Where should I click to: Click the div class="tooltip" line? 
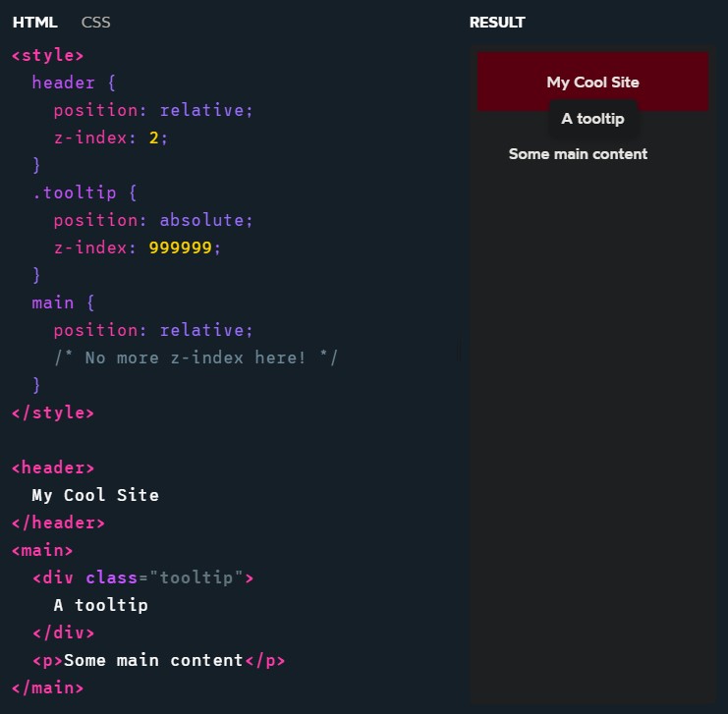tap(142, 577)
